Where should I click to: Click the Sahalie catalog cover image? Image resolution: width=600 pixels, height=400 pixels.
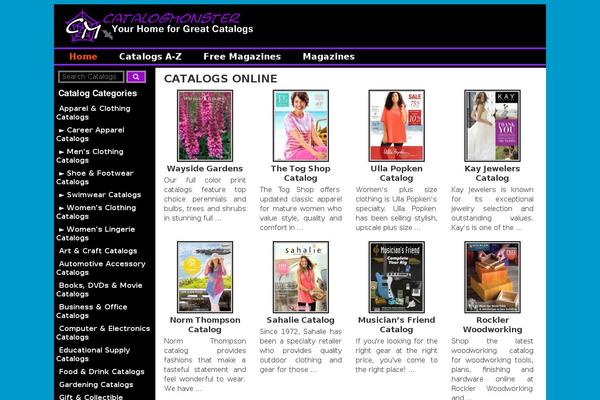(x=301, y=277)
